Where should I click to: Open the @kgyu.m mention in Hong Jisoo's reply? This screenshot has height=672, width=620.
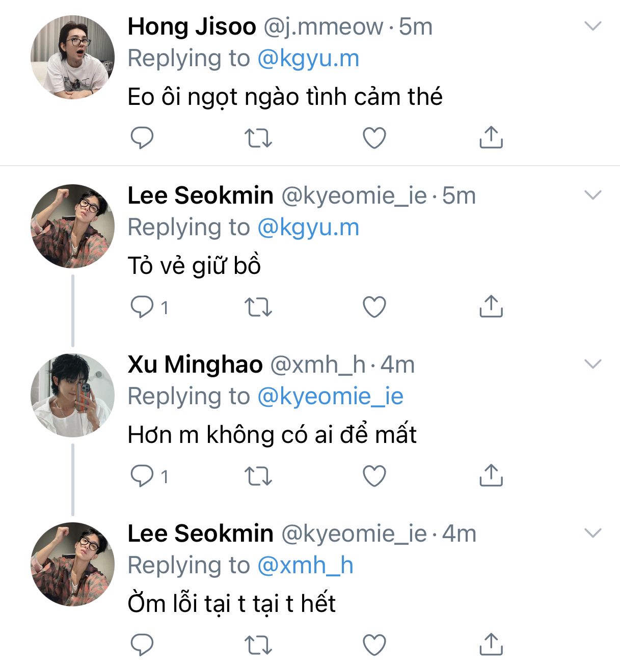308,59
